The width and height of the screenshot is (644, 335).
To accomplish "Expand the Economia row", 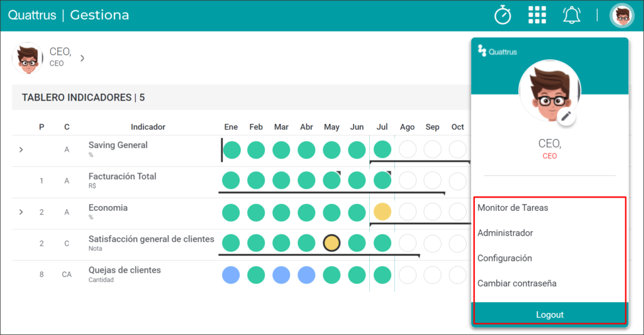I will click(21, 212).
